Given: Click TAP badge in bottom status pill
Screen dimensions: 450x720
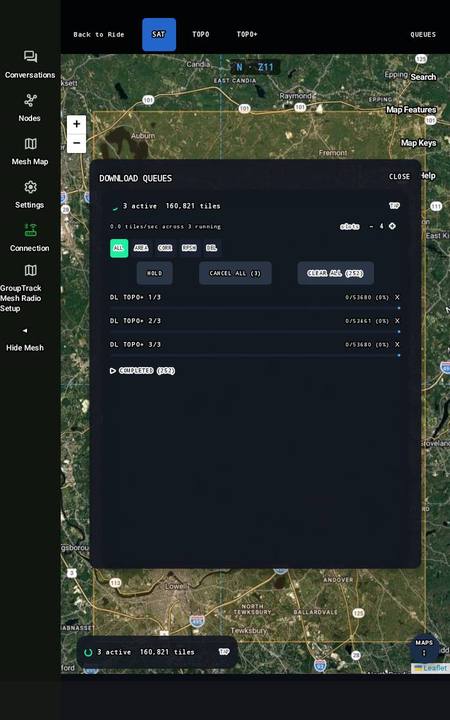Looking at the screenshot, I should [224, 652].
